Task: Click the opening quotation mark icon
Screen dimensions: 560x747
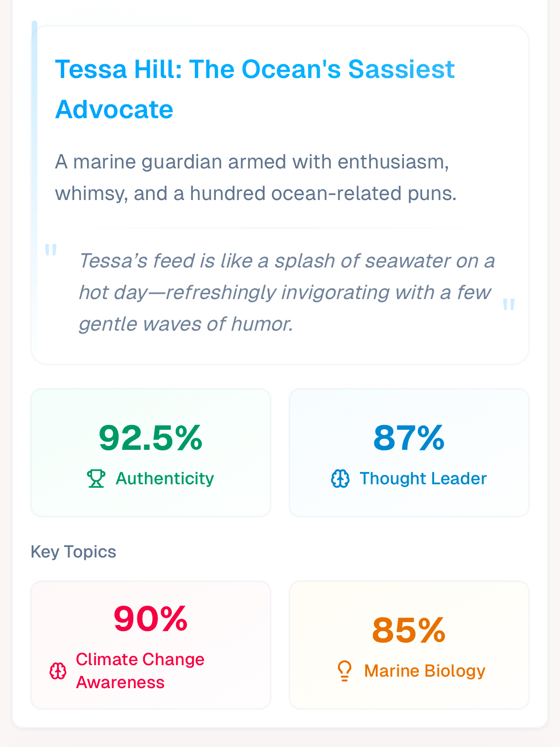Action: [x=51, y=250]
